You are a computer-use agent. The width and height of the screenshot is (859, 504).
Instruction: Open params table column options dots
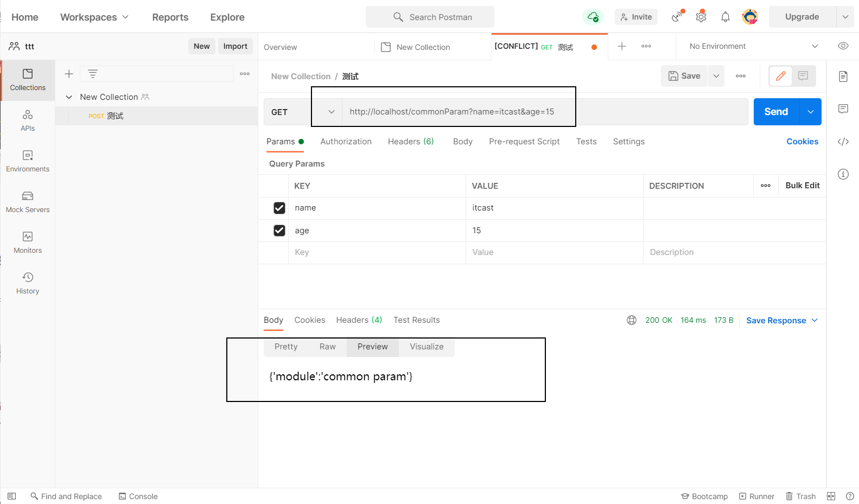(766, 186)
